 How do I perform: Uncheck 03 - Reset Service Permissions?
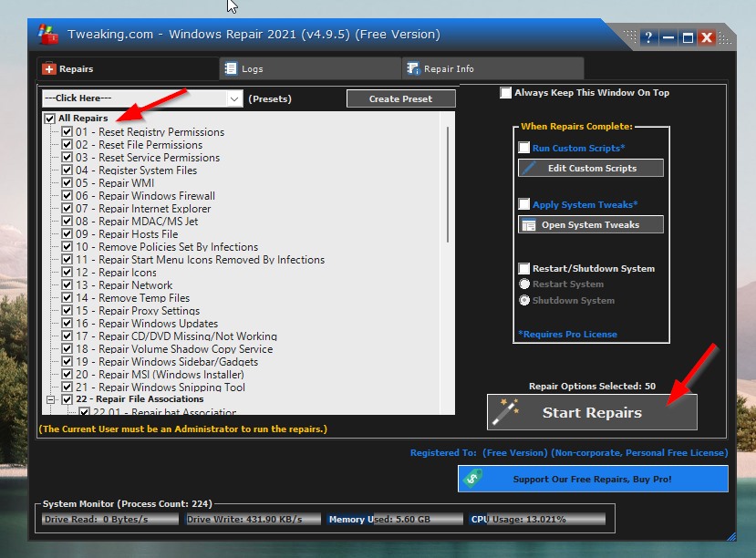tap(67, 157)
